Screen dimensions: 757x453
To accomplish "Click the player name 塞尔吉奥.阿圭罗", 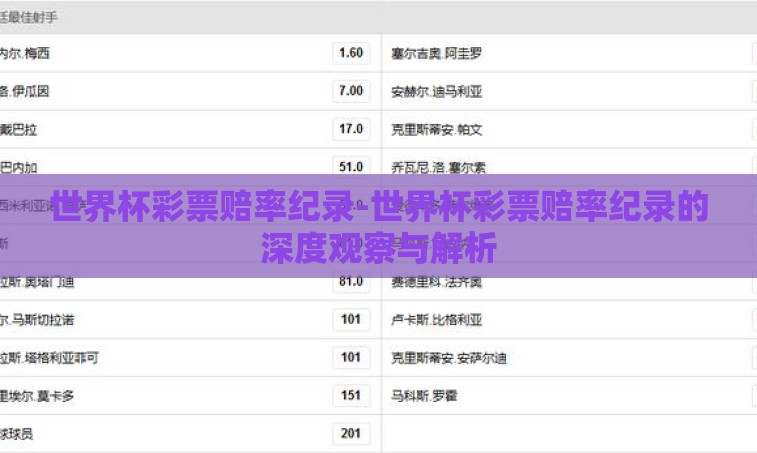I will 436,53.
